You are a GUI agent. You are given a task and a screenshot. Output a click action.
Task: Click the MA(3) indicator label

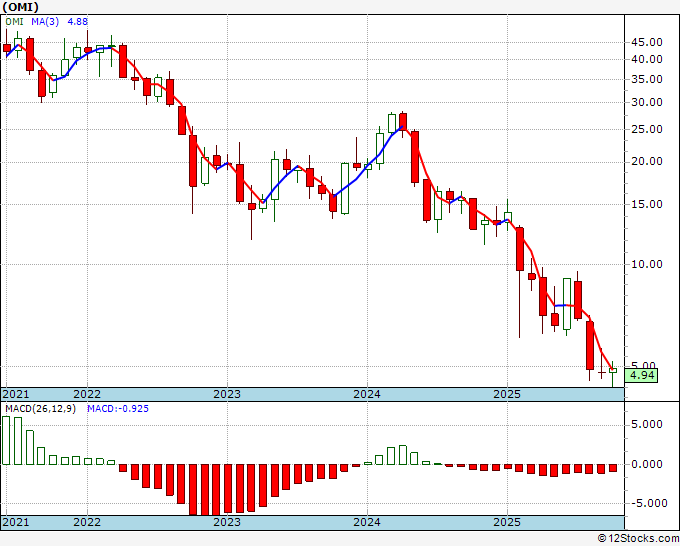point(45,21)
